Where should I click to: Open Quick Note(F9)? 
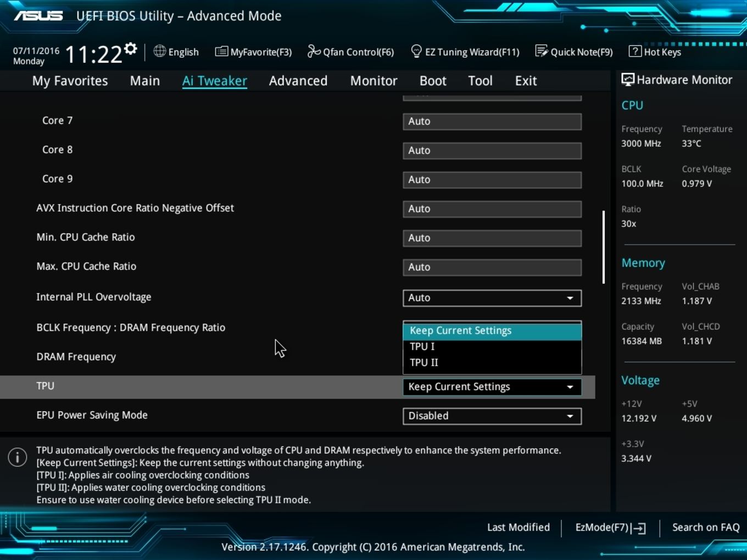tap(582, 52)
